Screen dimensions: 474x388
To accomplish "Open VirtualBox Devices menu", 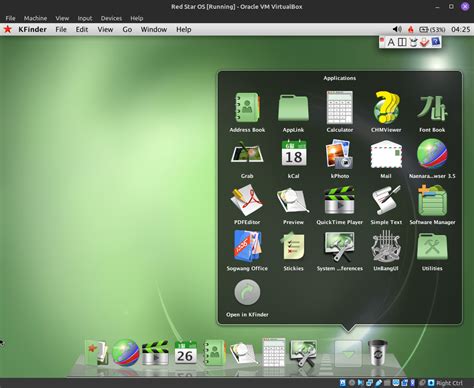I will pyautogui.click(x=111, y=18).
